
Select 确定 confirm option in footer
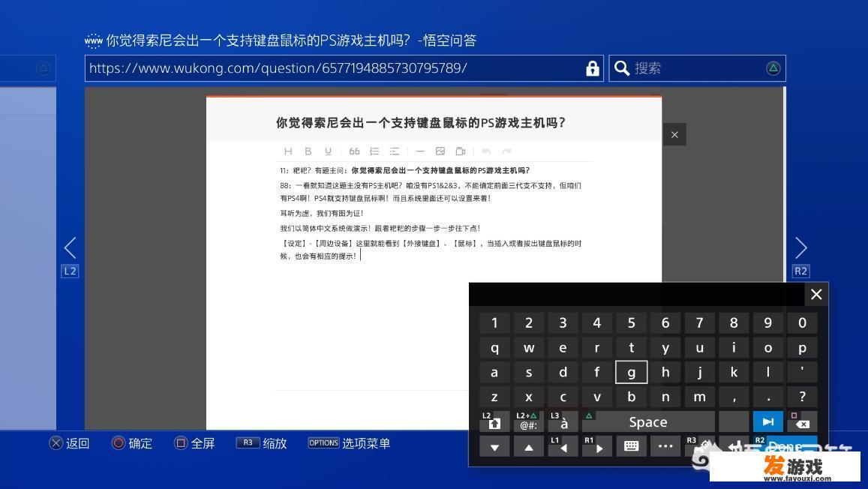[132, 444]
